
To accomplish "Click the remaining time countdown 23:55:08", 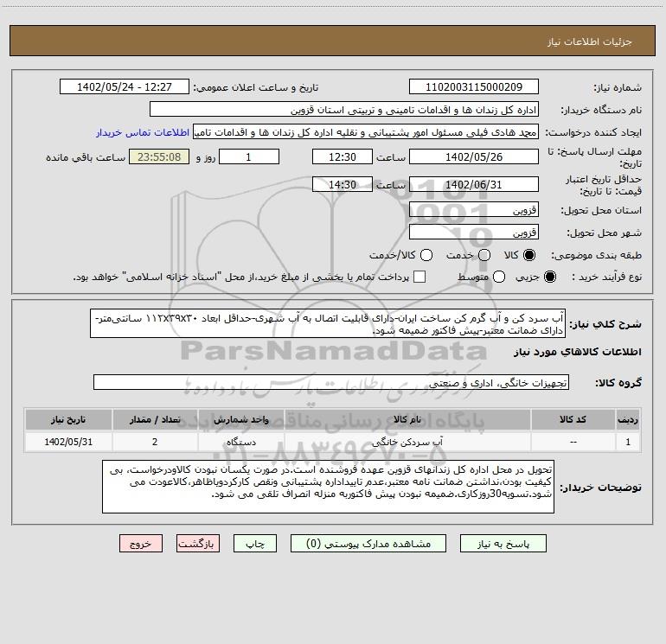I will click(159, 156).
